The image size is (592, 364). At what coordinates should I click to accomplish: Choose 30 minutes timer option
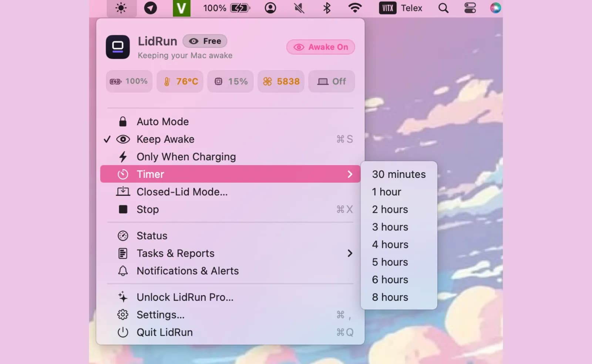399,174
